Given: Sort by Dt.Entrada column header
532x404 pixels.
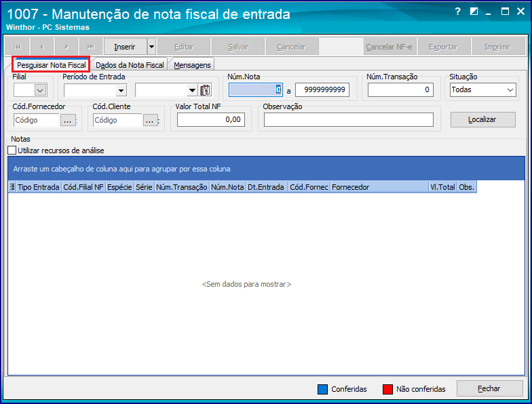Looking at the screenshot, I should pos(267,187).
